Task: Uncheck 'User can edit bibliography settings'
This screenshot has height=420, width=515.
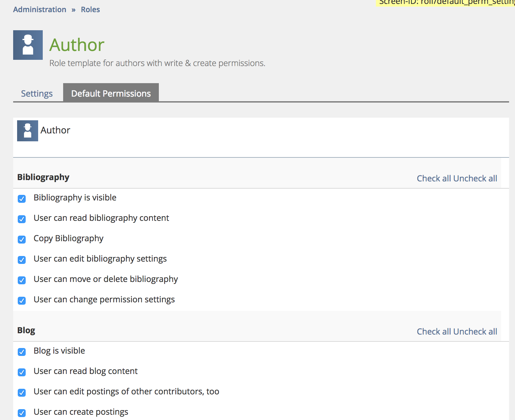Action: (x=22, y=260)
